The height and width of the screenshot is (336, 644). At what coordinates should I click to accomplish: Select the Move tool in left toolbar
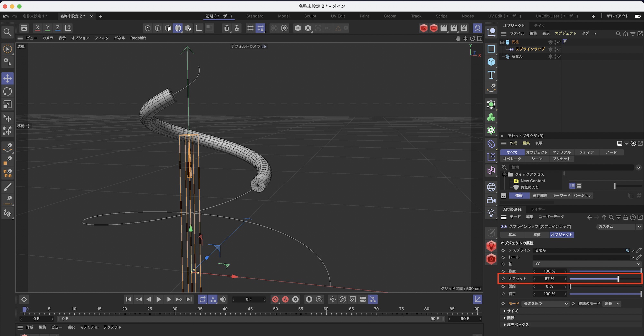pyautogui.click(x=7, y=78)
